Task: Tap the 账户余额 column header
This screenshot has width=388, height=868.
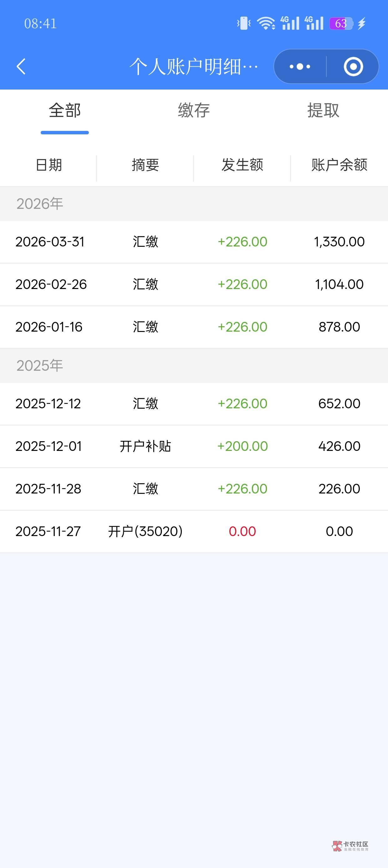Action: (x=339, y=165)
